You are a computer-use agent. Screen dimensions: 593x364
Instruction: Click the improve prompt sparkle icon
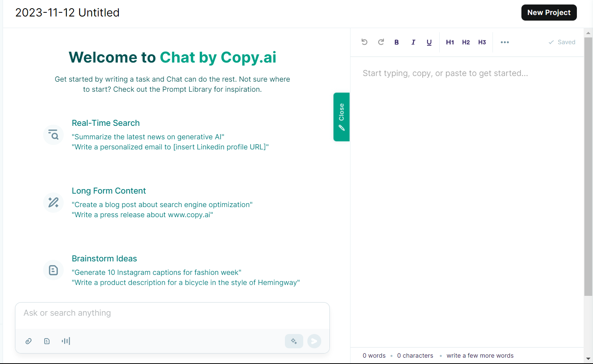(294, 341)
